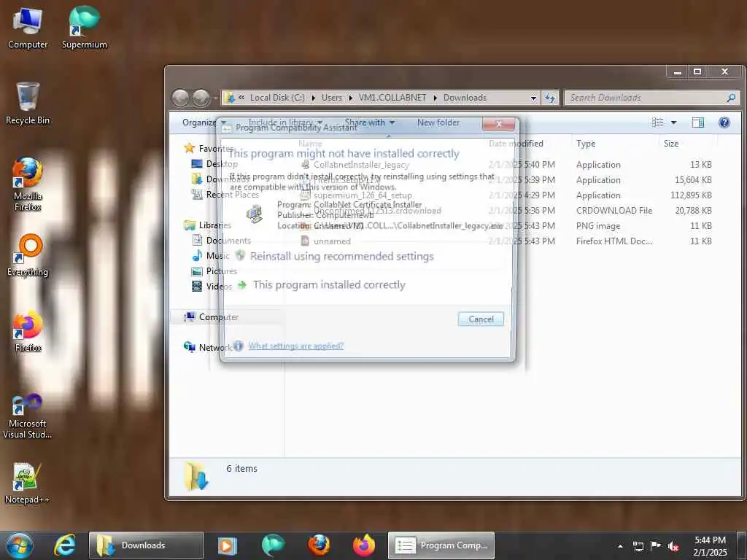747x560 pixels.
Task: Switch to the Downloads taskbar window
Action: pos(147,545)
